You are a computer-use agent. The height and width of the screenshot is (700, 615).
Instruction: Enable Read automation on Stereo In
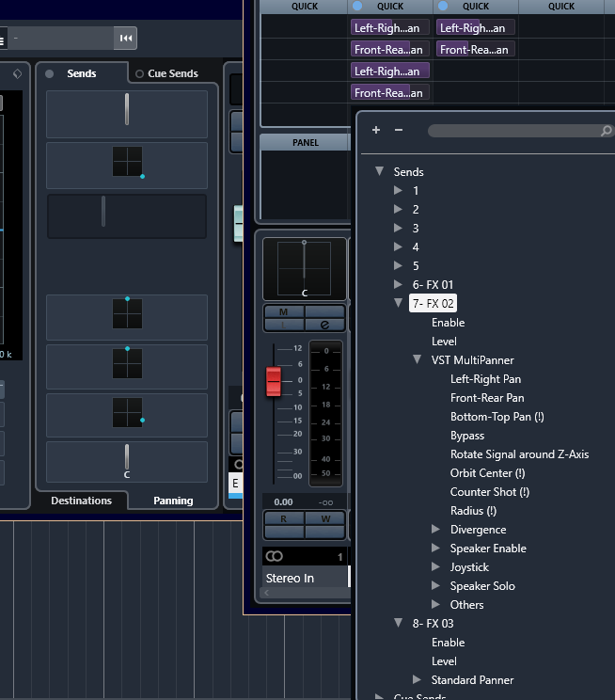(x=284, y=518)
